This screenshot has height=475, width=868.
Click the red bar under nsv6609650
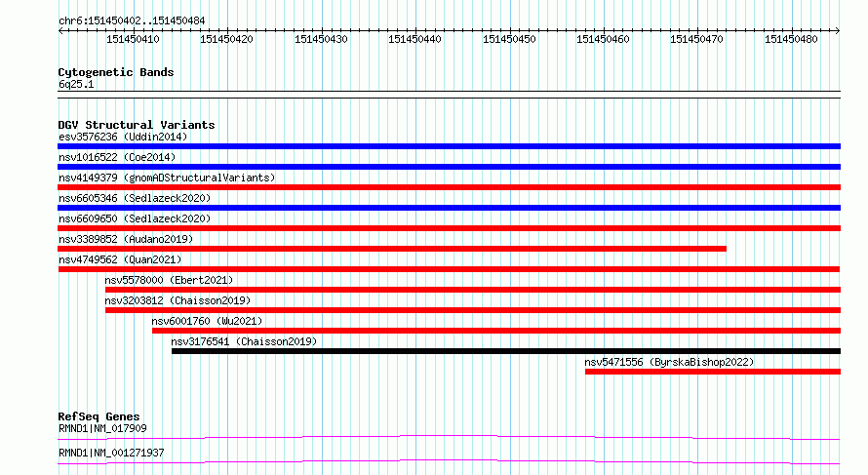pos(449,228)
